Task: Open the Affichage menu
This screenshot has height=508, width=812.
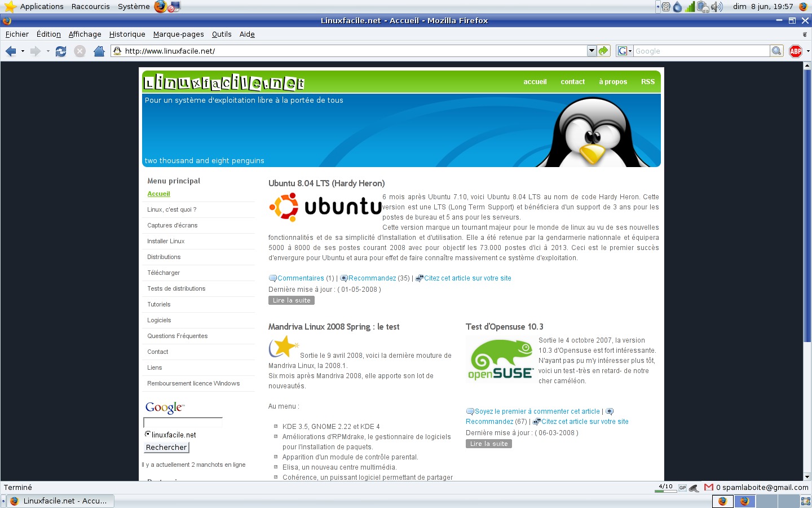Action: point(85,34)
